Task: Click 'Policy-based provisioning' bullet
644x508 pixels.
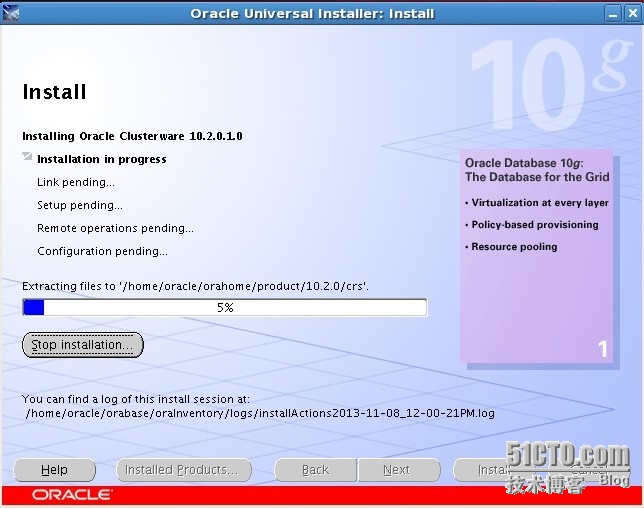Action: [x=532, y=225]
